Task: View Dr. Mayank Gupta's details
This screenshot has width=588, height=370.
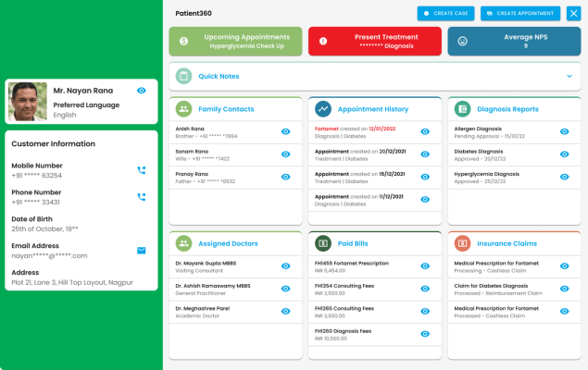Action: click(286, 266)
